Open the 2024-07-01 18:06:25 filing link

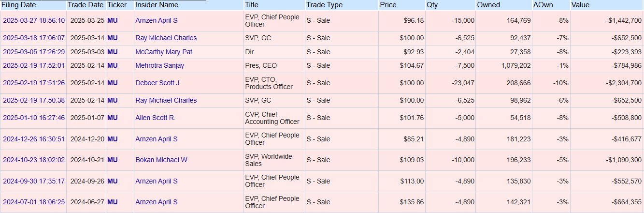(34, 202)
